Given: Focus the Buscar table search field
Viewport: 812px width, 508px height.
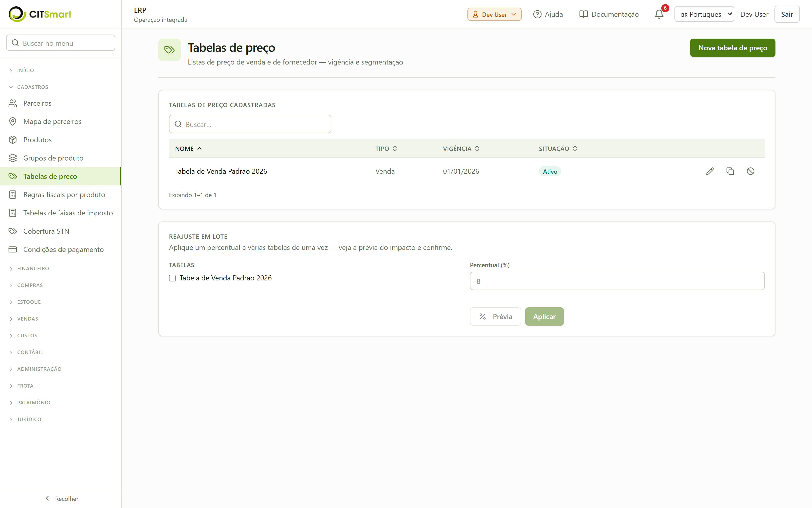Looking at the screenshot, I should point(250,124).
